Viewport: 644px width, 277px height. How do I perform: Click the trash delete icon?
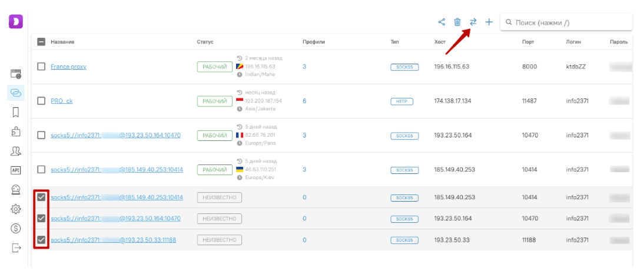pos(457,22)
